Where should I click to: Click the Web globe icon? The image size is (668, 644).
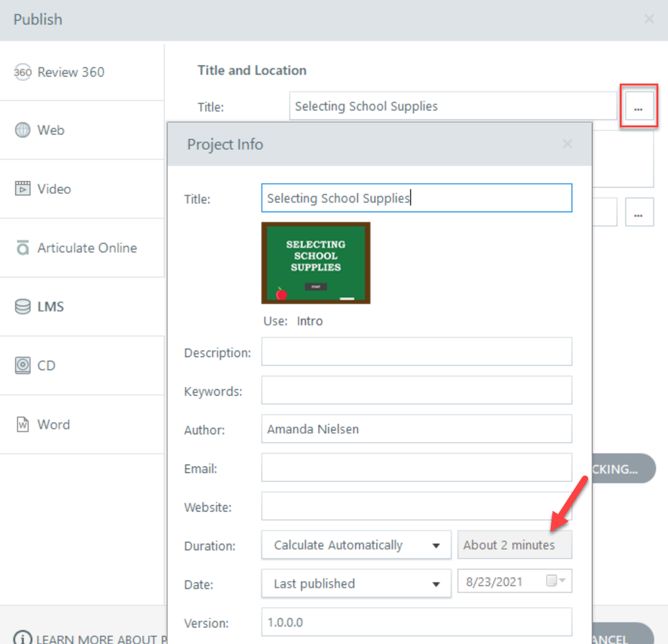[x=23, y=130]
